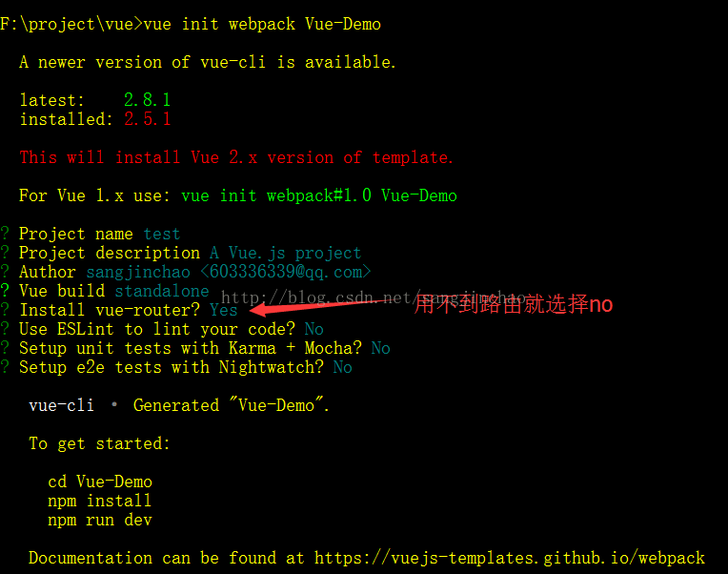This screenshot has width=728, height=574.
Task: Click the latest version number 2.8.1
Action: (147, 100)
